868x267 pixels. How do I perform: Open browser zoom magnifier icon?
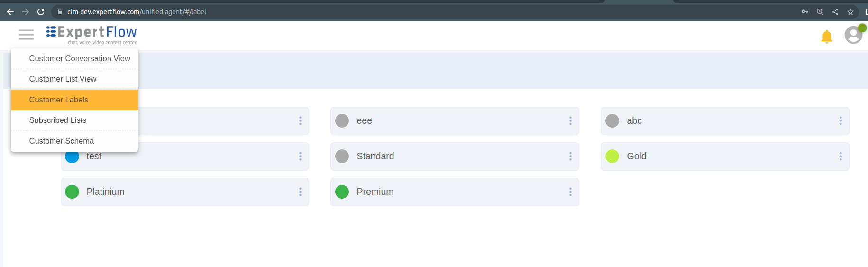[x=820, y=12]
